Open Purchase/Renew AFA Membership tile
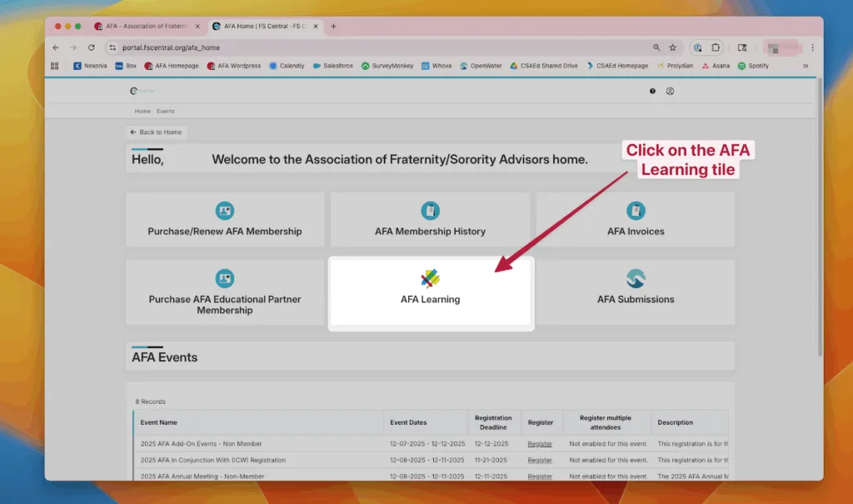The image size is (853, 504). pyautogui.click(x=225, y=219)
